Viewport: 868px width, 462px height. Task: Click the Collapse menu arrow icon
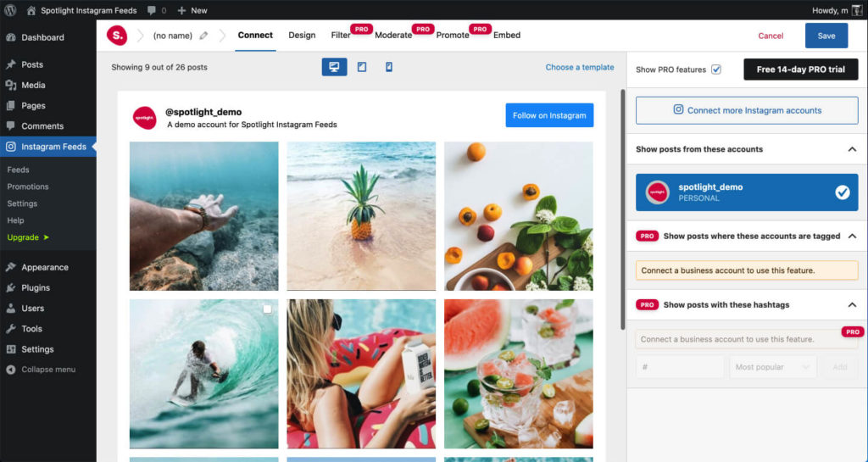click(x=10, y=370)
